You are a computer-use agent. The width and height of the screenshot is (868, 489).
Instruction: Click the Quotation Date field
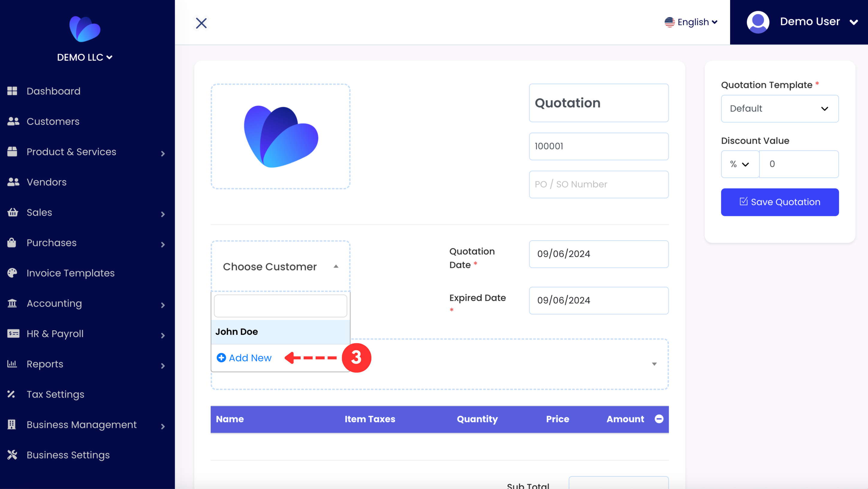point(599,254)
